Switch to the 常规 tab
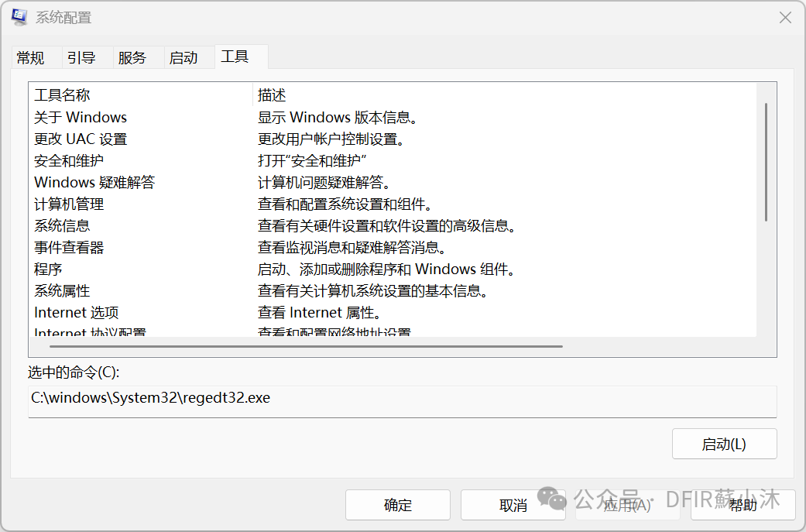The width and height of the screenshot is (806, 532). (x=37, y=57)
